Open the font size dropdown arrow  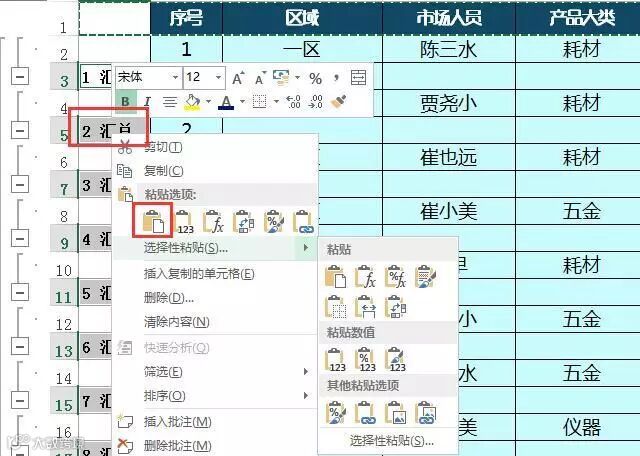pos(219,77)
